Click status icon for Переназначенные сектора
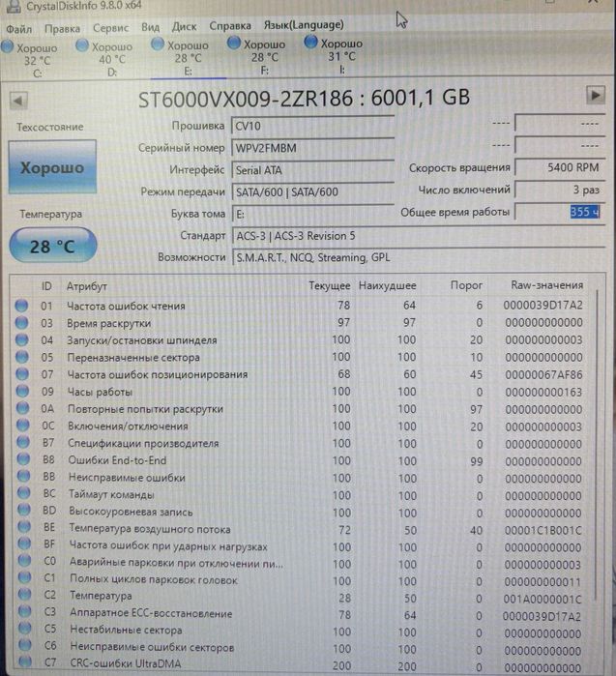 pos(21,357)
